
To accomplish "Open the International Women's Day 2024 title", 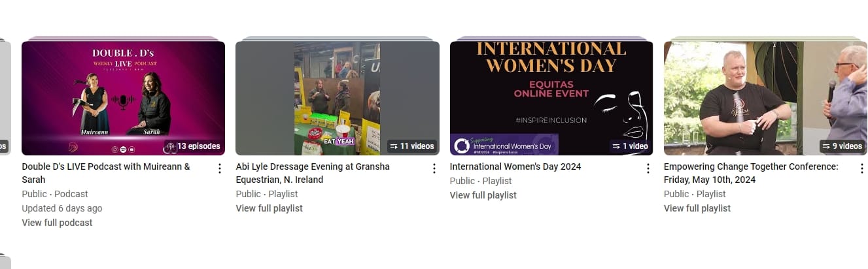I will [515, 166].
